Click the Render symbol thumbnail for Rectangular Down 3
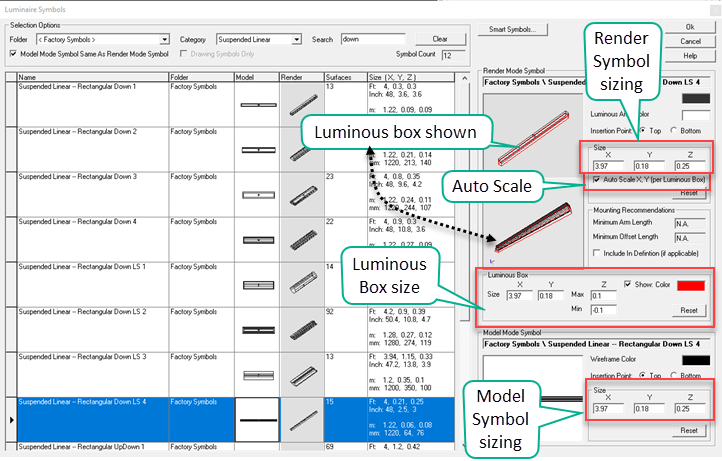722x461 pixels. (x=303, y=195)
